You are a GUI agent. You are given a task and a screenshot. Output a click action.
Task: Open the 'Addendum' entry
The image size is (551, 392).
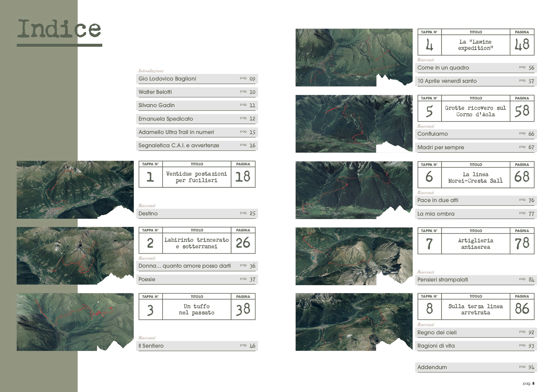click(x=476, y=367)
